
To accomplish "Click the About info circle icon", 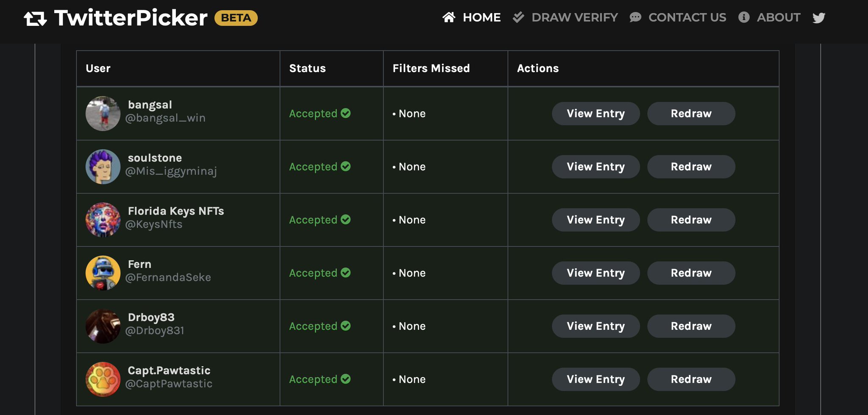I will click(744, 17).
